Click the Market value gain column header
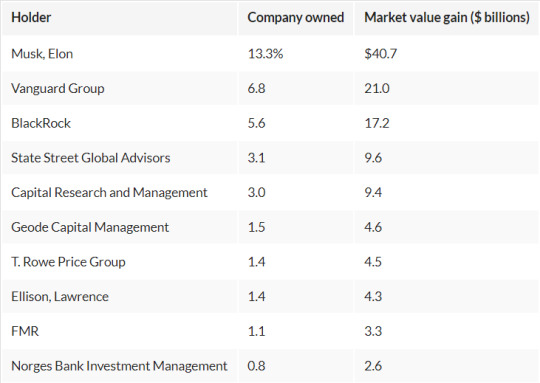540x383 pixels. point(447,17)
